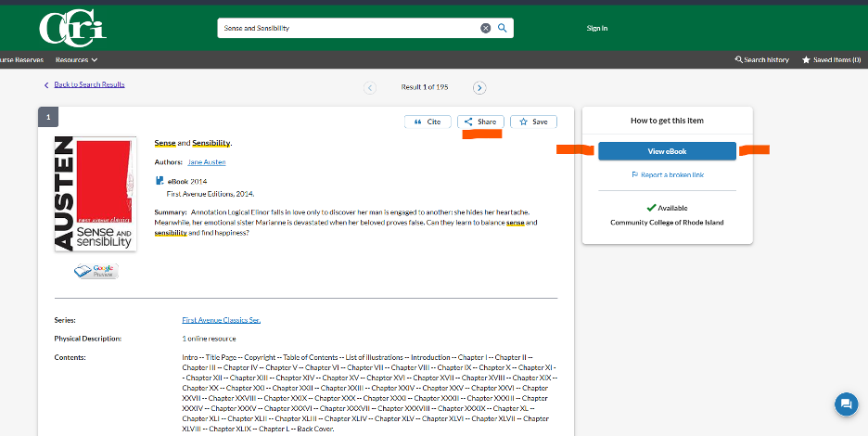
Task: Click the 'Contents:' label
Action: 70,357
